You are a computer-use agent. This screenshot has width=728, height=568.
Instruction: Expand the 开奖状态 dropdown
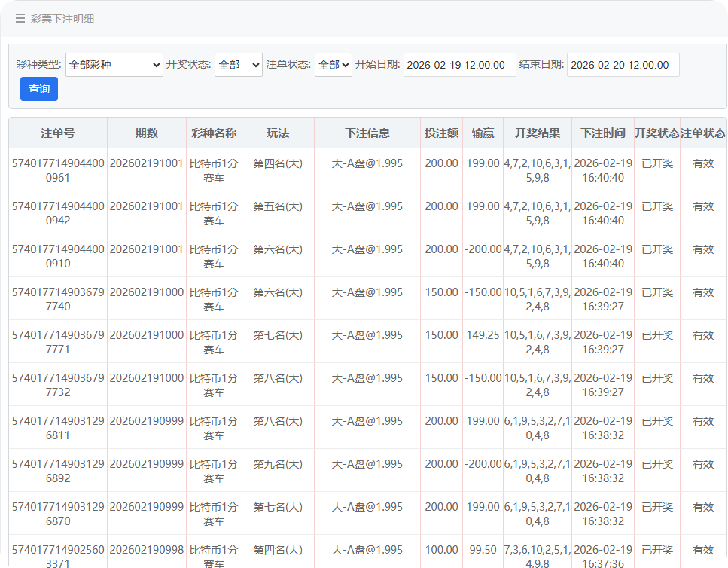coord(238,65)
